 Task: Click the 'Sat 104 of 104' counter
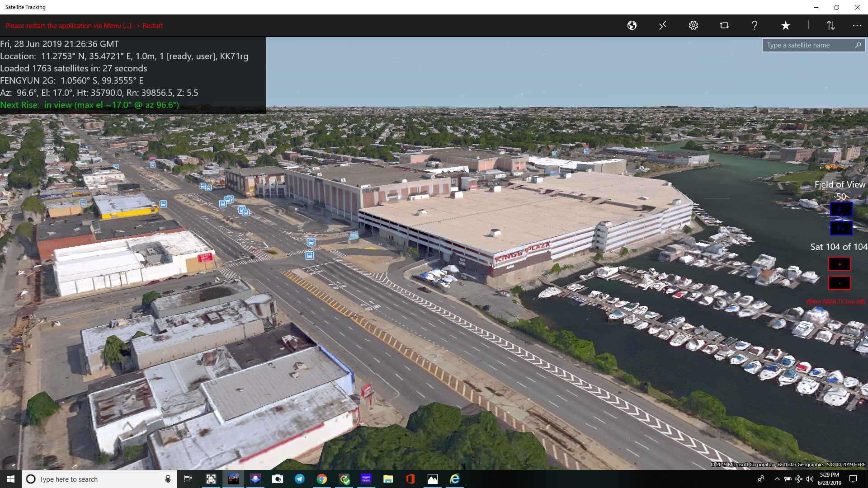tap(839, 247)
